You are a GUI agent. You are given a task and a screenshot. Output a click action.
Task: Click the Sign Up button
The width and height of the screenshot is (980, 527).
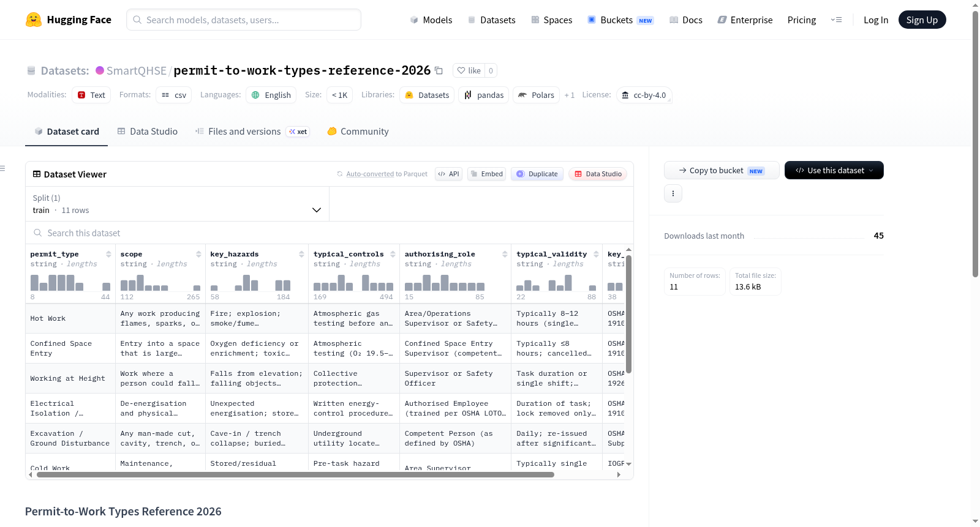pos(922,20)
